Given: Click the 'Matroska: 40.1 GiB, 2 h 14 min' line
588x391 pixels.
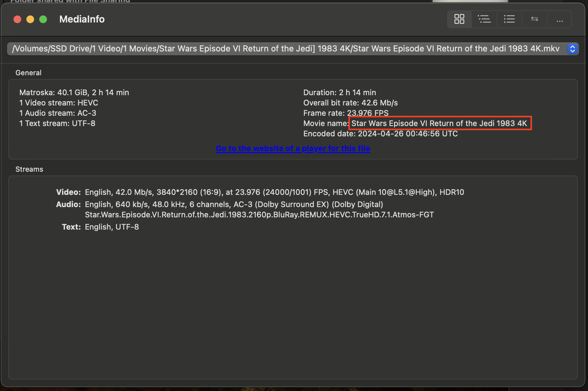Looking at the screenshot, I should (74, 93).
